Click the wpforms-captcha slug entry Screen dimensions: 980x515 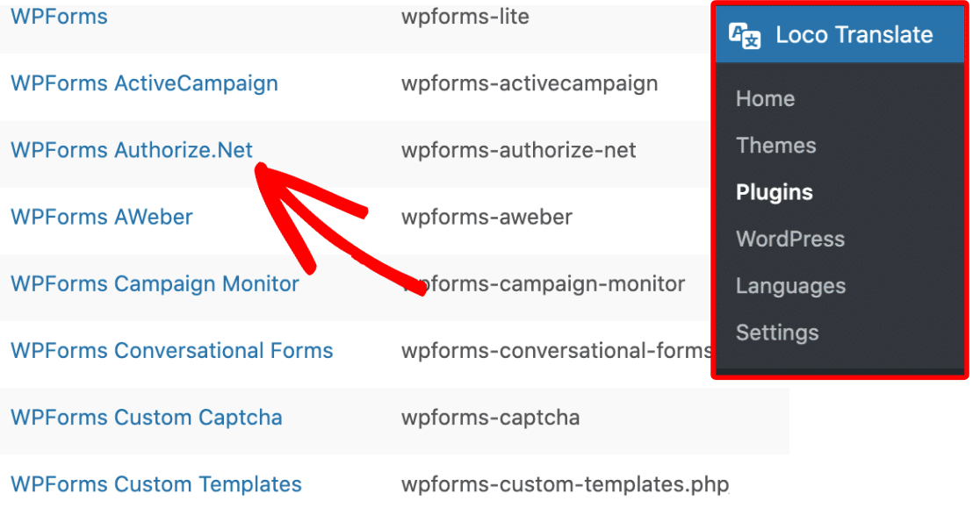coord(491,417)
